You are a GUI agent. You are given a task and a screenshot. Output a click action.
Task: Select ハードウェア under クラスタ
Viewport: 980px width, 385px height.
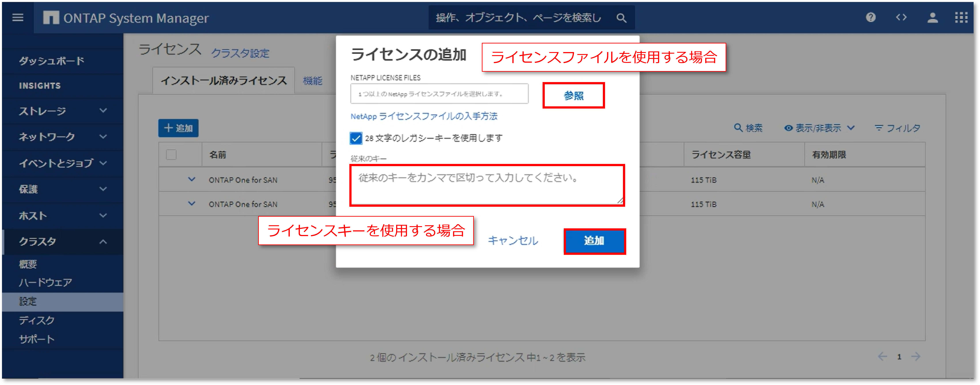click(46, 282)
